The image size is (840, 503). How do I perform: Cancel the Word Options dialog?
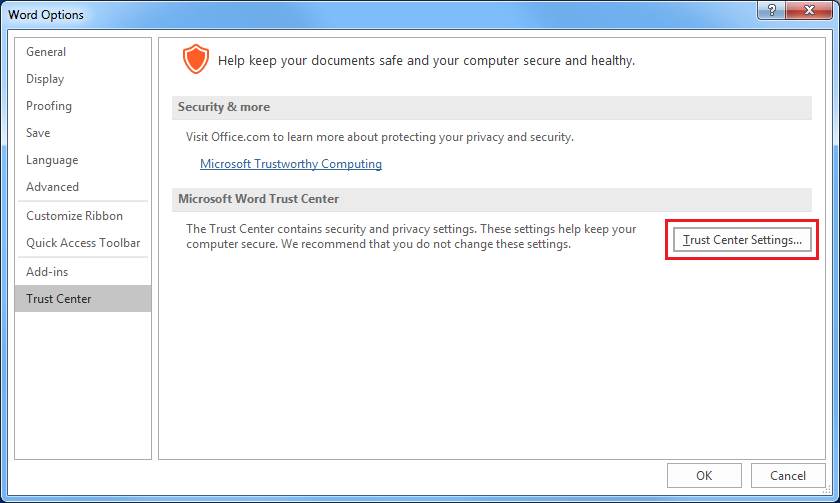click(x=788, y=476)
